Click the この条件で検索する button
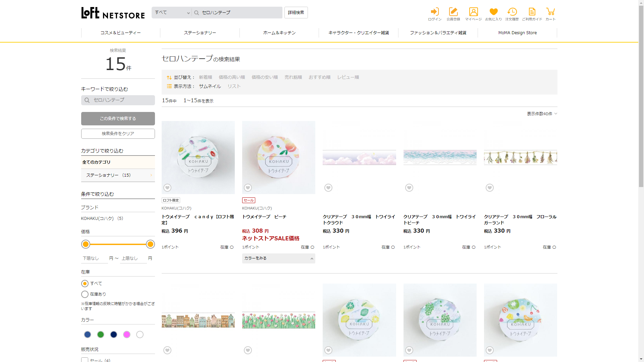 tap(118, 119)
